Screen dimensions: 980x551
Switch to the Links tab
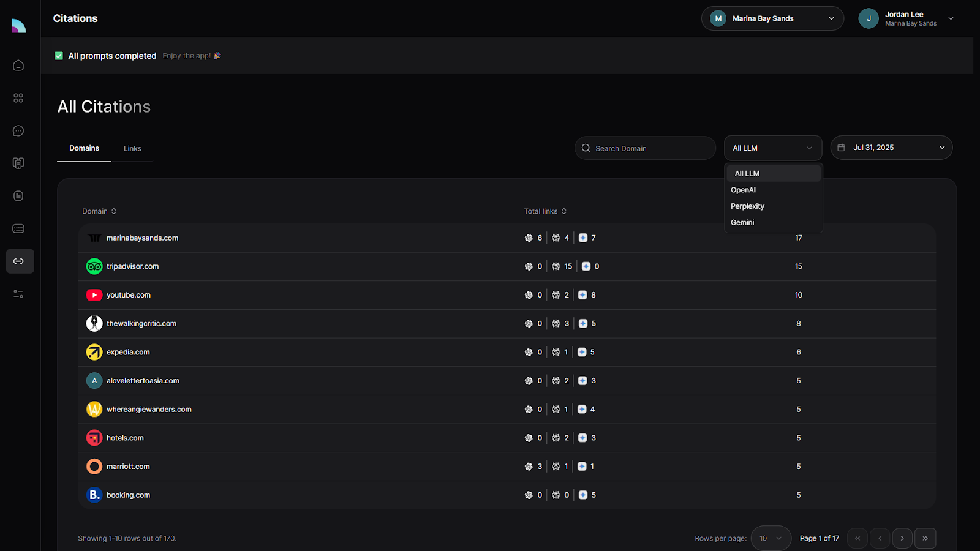point(132,149)
